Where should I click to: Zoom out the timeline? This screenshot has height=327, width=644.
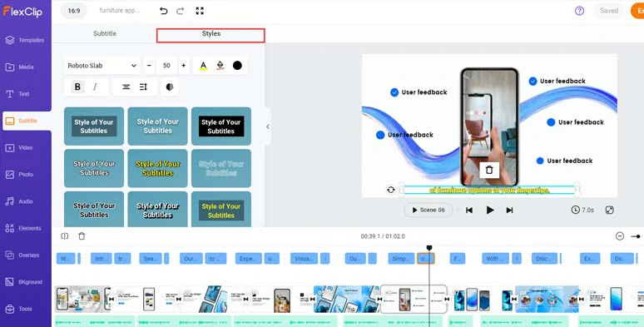620,236
